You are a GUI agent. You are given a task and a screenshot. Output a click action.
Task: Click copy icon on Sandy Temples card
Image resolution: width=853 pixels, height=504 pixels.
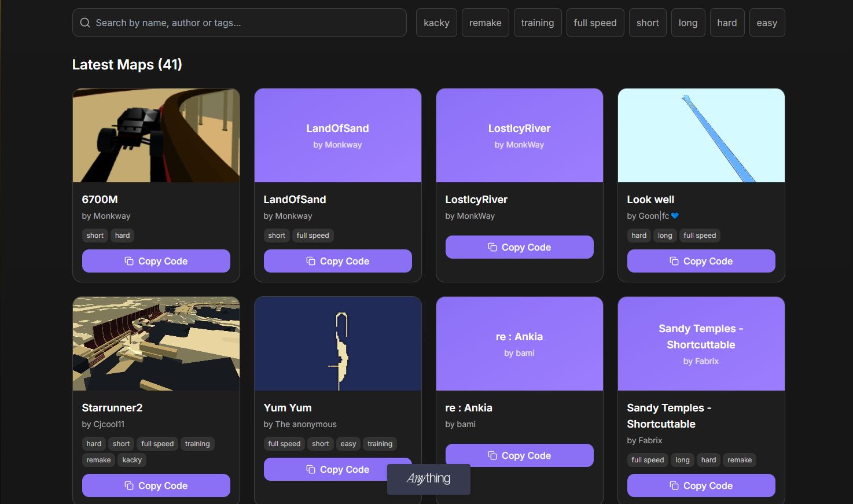click(674, 485)
